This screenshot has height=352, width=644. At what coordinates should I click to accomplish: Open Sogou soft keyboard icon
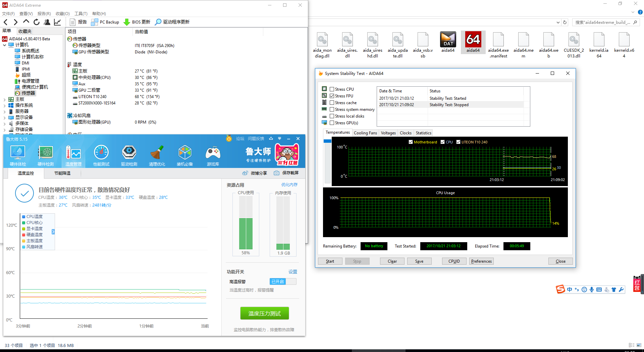click(x=599, y=290)
